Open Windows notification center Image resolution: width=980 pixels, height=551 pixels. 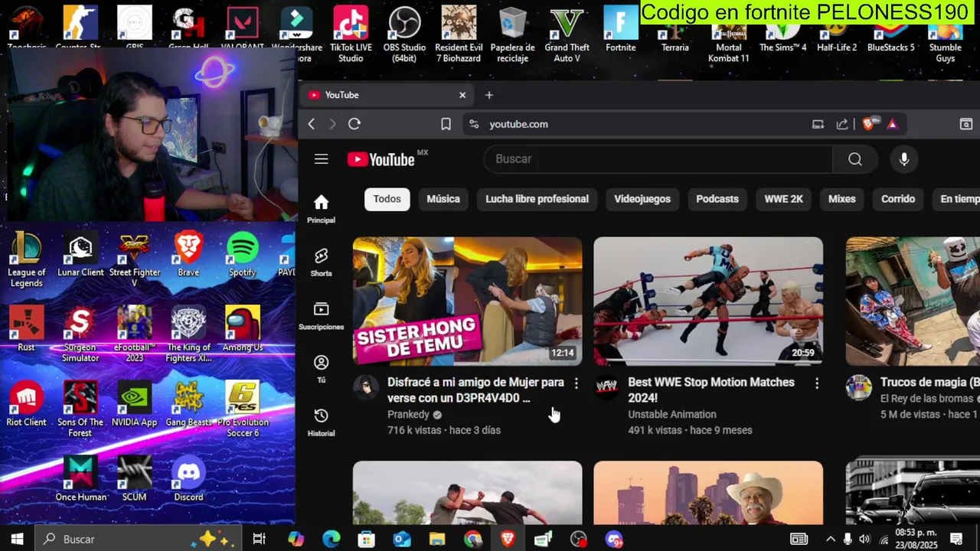point(956,540)
